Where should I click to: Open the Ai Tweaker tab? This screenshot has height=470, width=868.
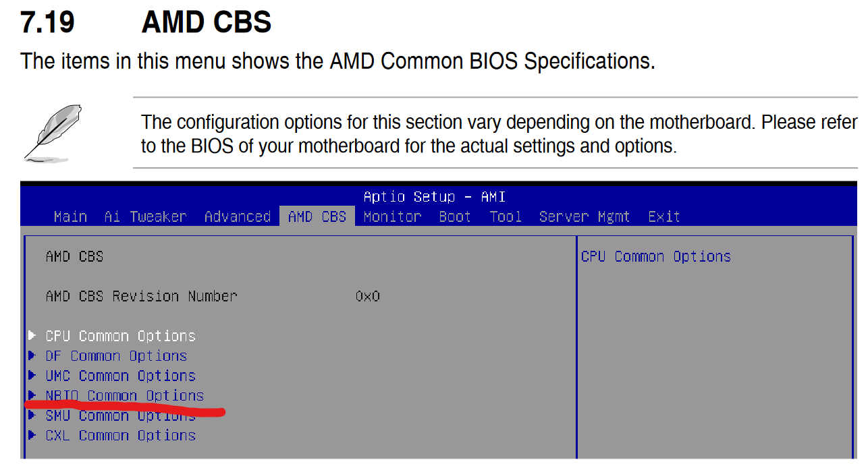(x=145, y=216)
